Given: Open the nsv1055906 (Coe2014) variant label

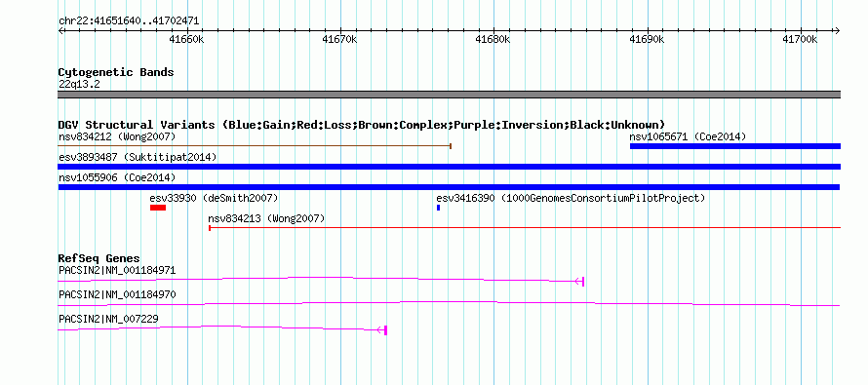Looking at the screenshot, I should 117,177.
